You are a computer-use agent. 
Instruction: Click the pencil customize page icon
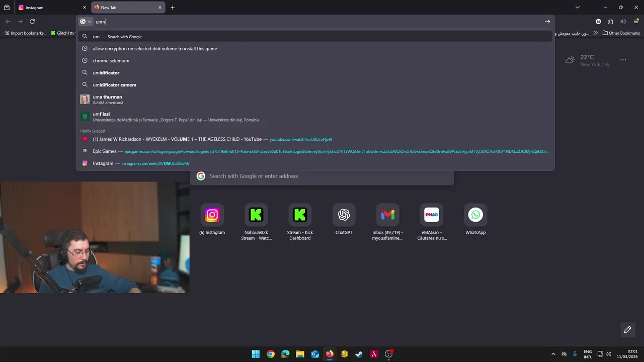627,330
